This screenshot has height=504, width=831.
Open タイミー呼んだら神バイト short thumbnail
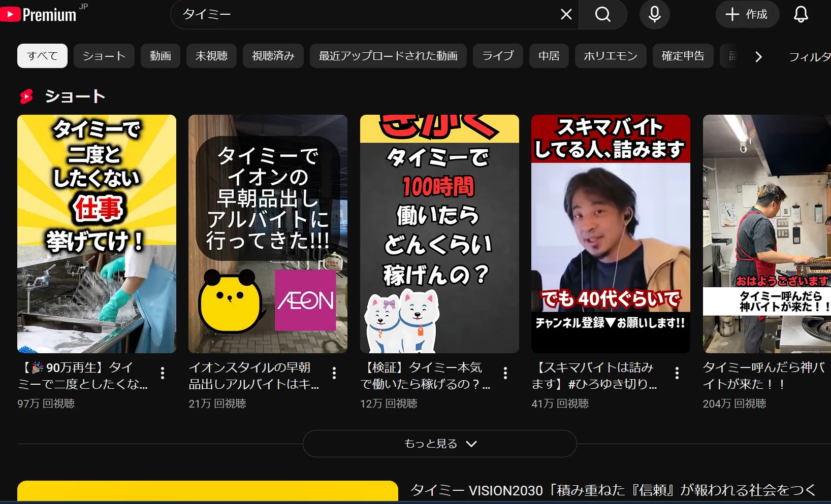coord(767,234)
